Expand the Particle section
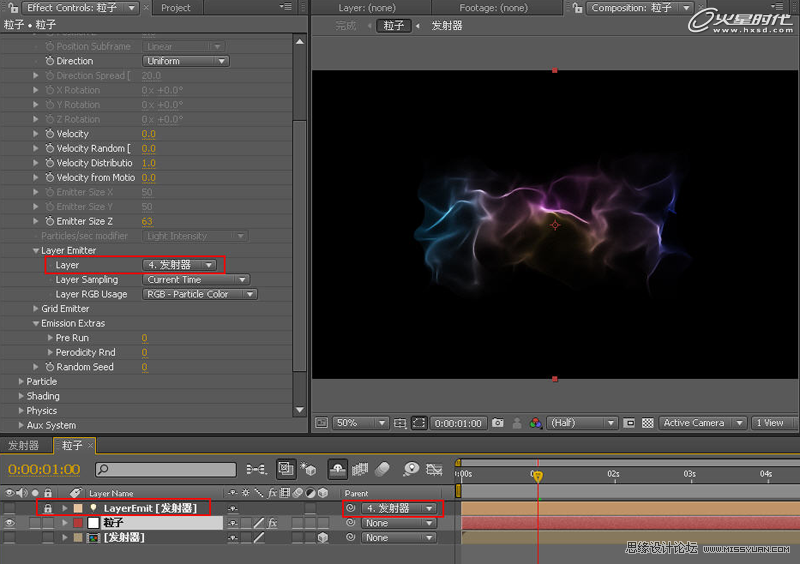 click(x=21, y=381)
